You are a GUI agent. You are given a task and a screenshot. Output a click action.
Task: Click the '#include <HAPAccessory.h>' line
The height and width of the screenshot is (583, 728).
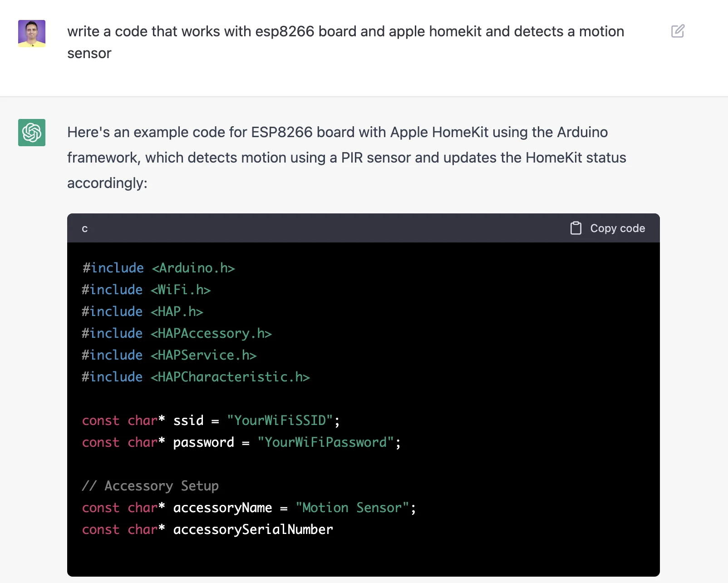pos(177,333)
